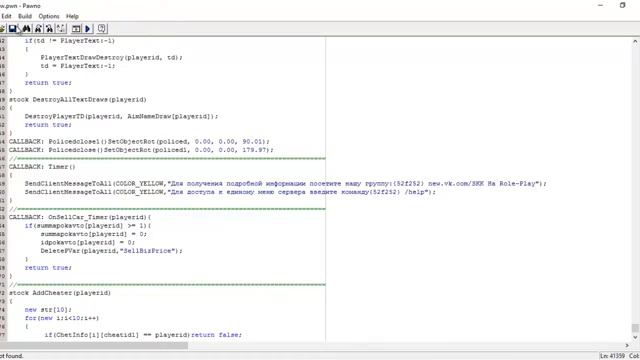
Task: Click the 'summapokavto[playerid] = 0;' line
Action: 93,234
